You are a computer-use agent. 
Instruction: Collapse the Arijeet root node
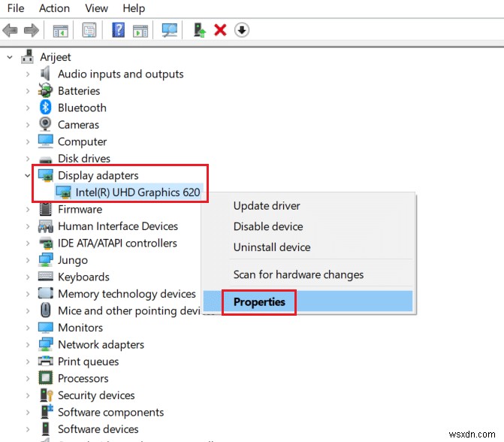tap(10, 57)
